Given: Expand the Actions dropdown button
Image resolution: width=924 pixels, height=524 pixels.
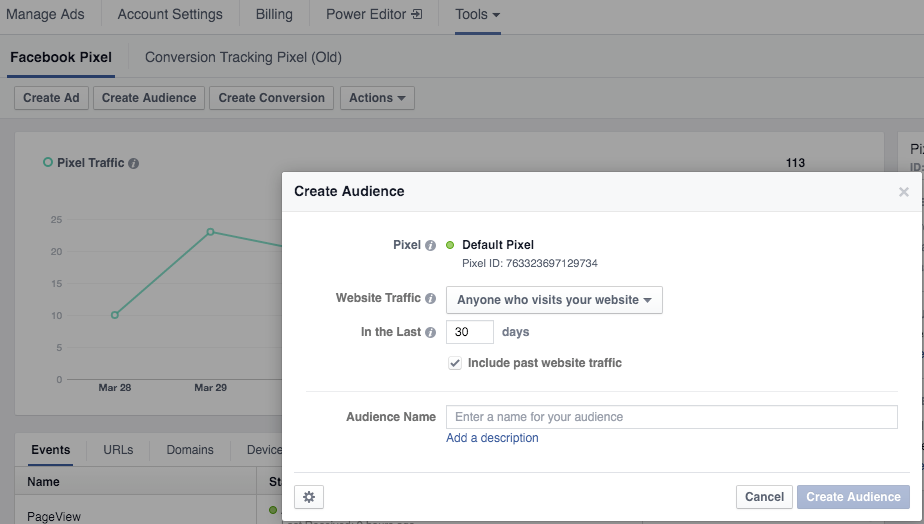Looking at the screenshot, I should tap(377, 98).
